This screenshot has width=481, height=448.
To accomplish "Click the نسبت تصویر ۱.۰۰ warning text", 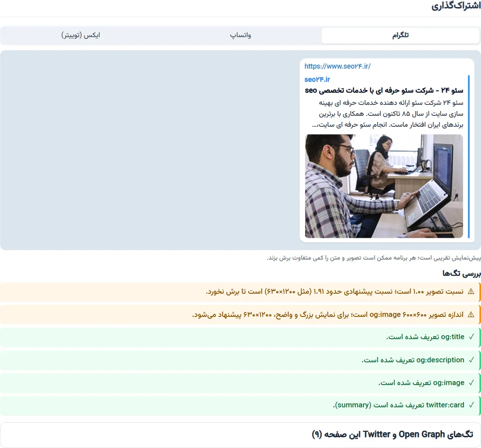I will [335, 292].
